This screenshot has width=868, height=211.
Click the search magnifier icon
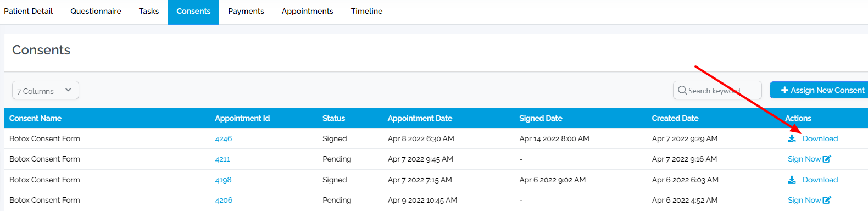coord(682,90)
